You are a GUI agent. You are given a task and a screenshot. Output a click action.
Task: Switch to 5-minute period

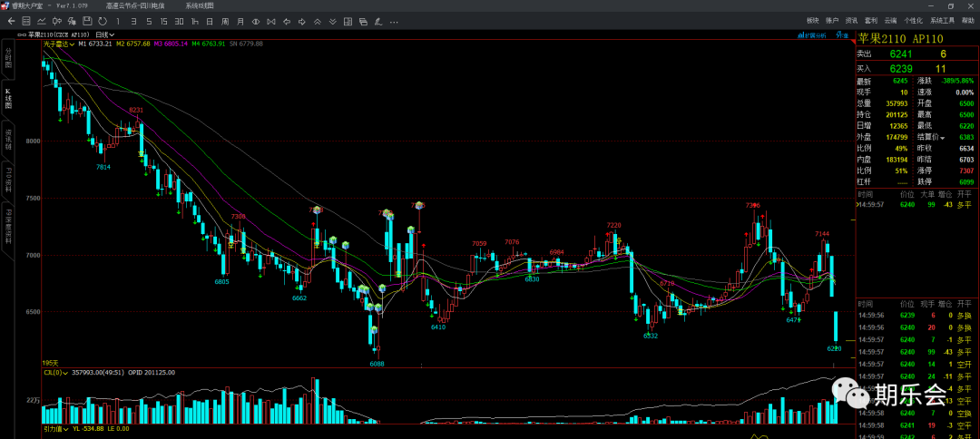pyautogui.click(x=149, y=21)
